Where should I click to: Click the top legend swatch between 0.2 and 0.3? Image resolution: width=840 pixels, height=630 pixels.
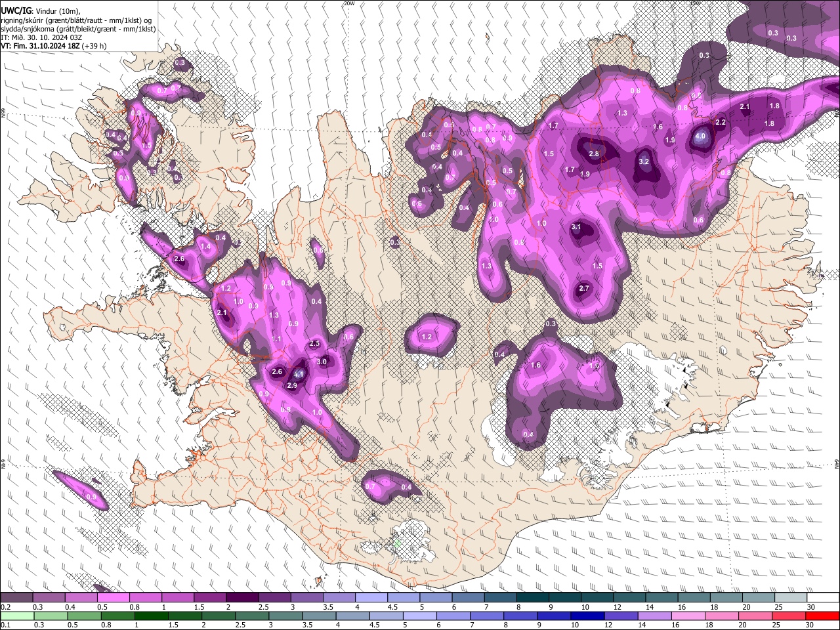[16, 598]
